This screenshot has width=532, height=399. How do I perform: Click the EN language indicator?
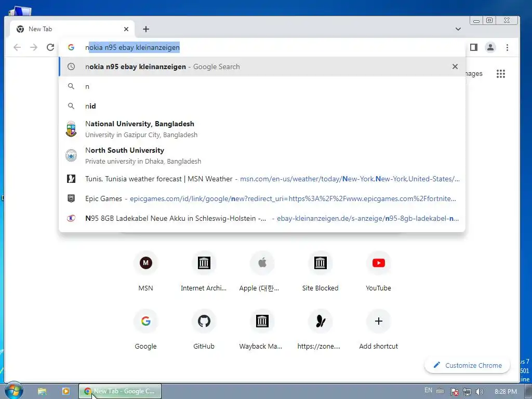pyautogui.click(x=428, y=391)
